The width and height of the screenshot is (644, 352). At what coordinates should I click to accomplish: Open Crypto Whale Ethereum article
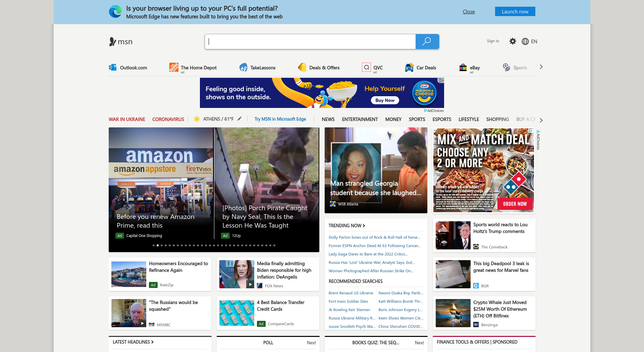coord(484,313)
